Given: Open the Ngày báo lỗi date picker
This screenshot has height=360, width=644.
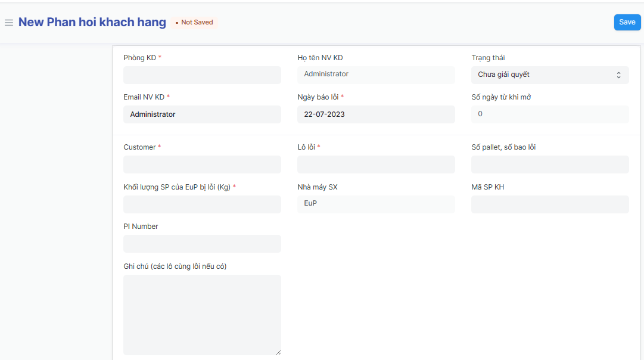Looking at the screenshot, I should (x=376, y=114).
